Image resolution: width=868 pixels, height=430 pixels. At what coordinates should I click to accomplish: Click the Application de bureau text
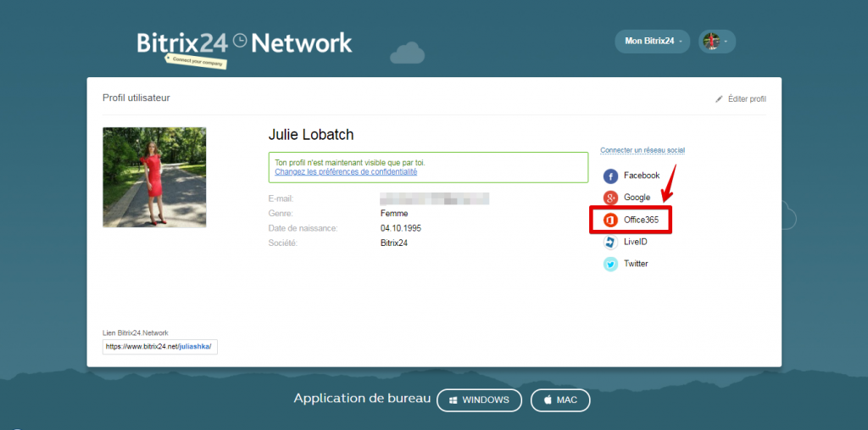coord(362,399)
